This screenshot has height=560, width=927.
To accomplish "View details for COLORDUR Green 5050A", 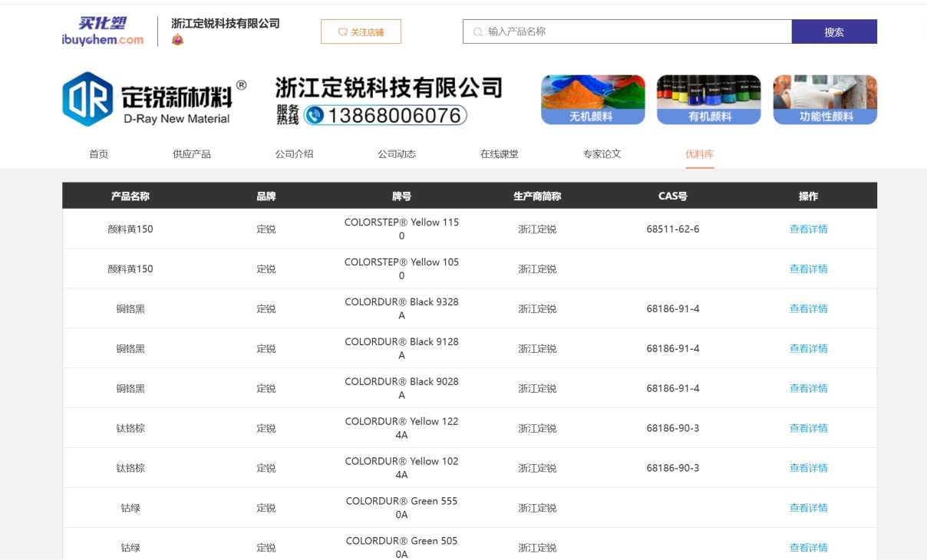I will (x=809, y=548).
